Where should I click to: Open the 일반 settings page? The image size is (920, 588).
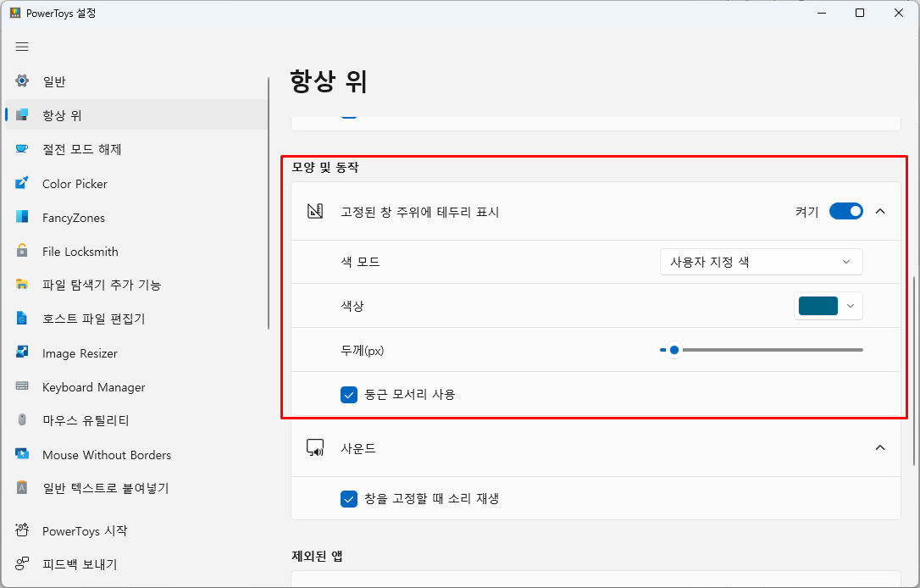pos(136,81)
